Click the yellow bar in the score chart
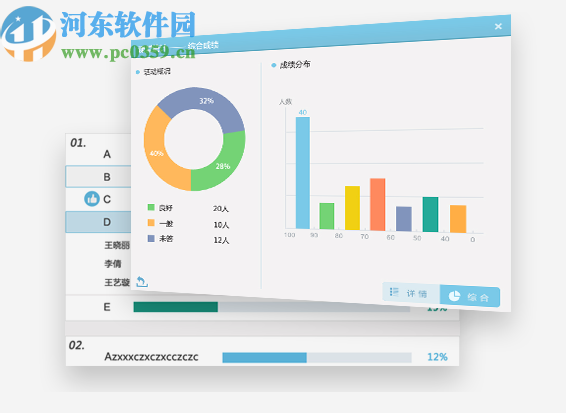 352,208
